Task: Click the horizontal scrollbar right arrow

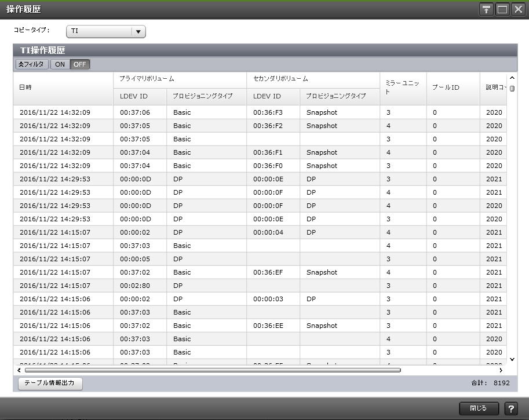Action: coord(501,370)
